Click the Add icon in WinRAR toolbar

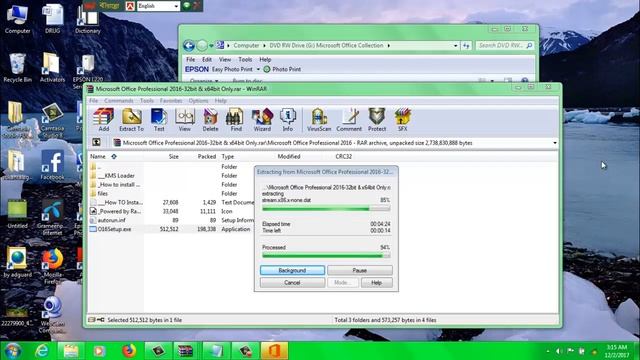[103, 120]
